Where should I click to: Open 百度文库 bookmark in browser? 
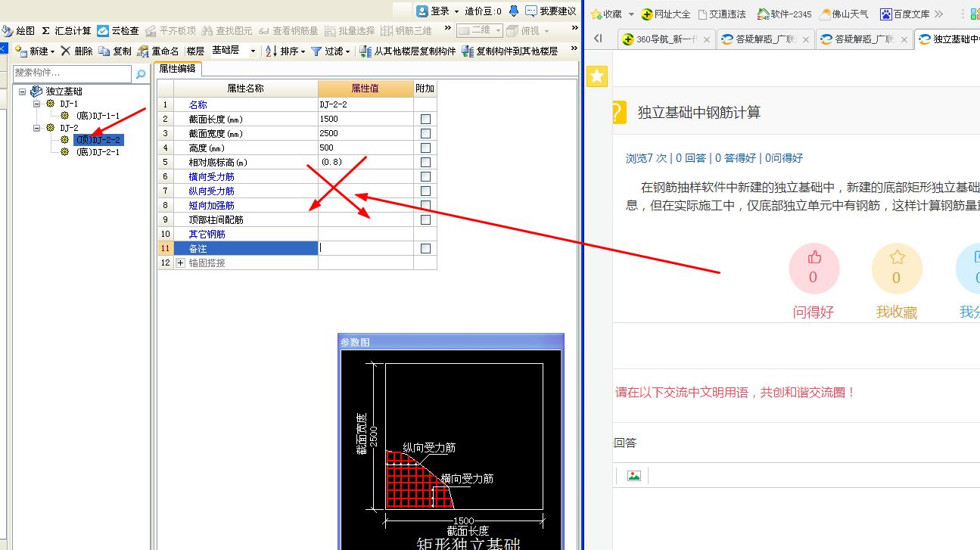pos(905,14)
